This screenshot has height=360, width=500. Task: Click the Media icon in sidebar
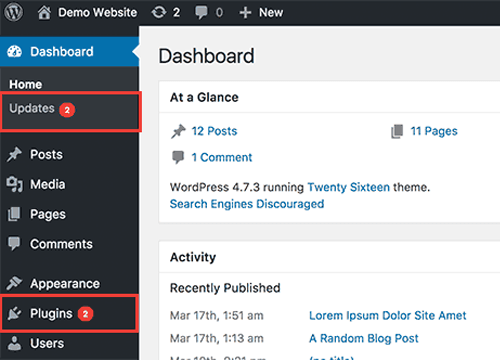(14, 184)
